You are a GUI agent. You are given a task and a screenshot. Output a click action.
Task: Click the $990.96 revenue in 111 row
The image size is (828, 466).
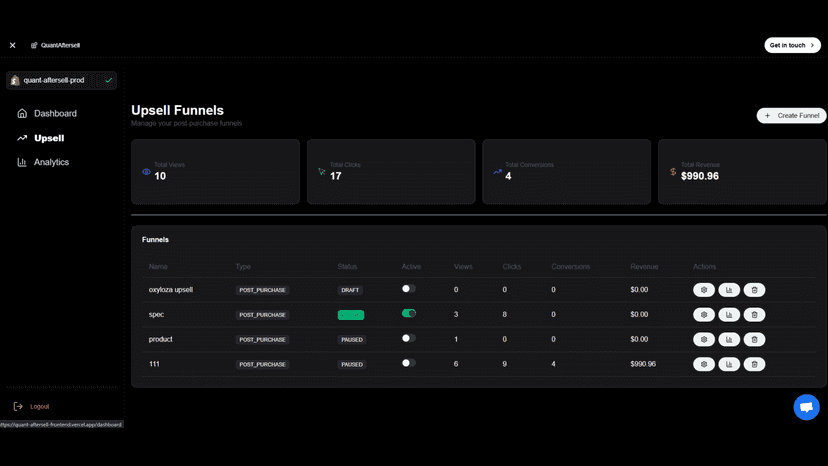tap(643, 365)
